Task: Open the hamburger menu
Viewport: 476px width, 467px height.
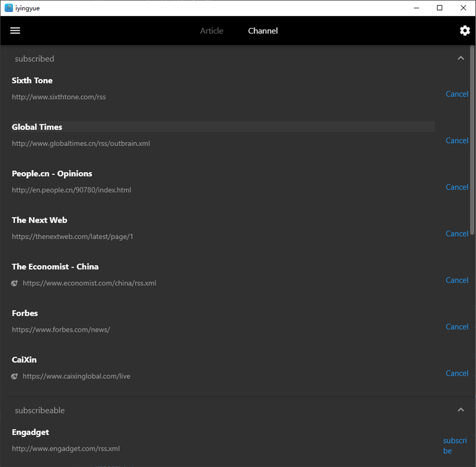Action: [x=15, y=30]
